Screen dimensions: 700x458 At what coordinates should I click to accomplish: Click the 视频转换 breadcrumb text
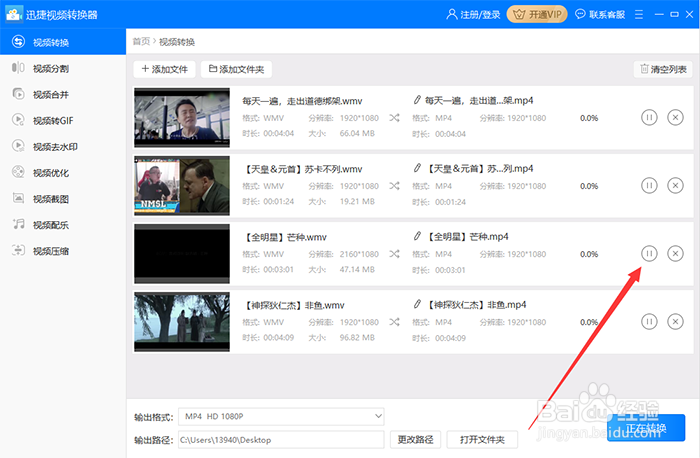click(177, 42)
